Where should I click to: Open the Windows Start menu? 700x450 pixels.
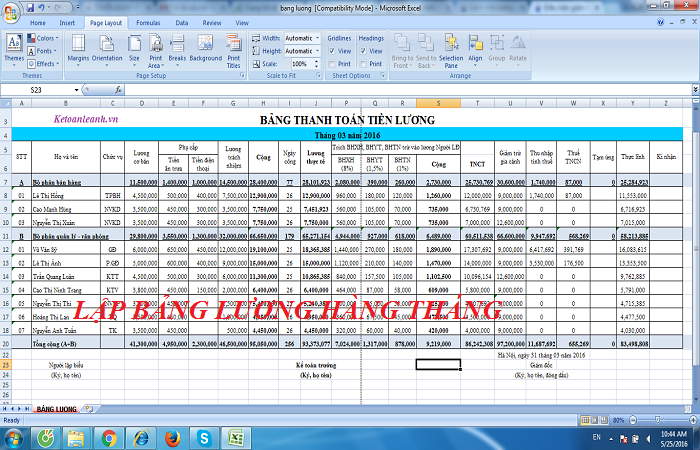pos(13,438)
